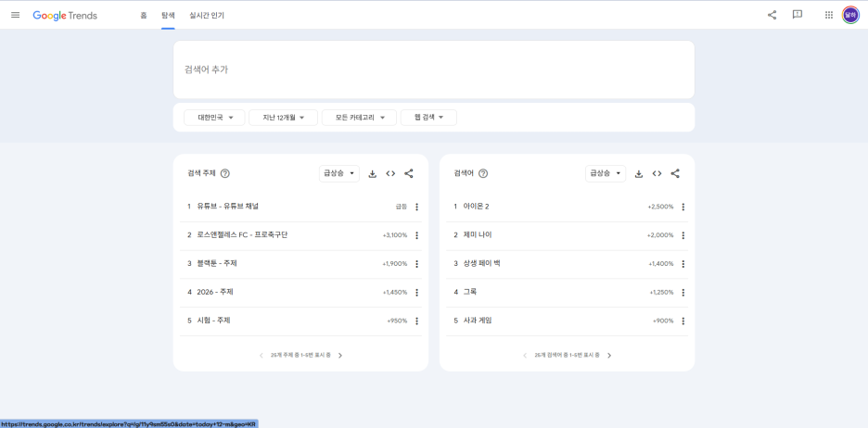Download the 검색 주제 data as CSV
This screenshot has width=868, height=428.
[x=373, y=173]
